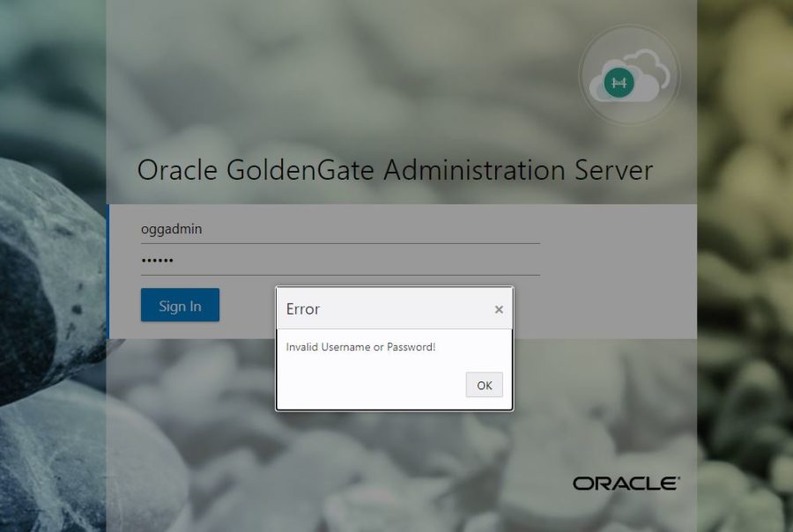Acknowledge the error with OK
Viewport: 793px width, 532px height.
(x=483, y=385)
